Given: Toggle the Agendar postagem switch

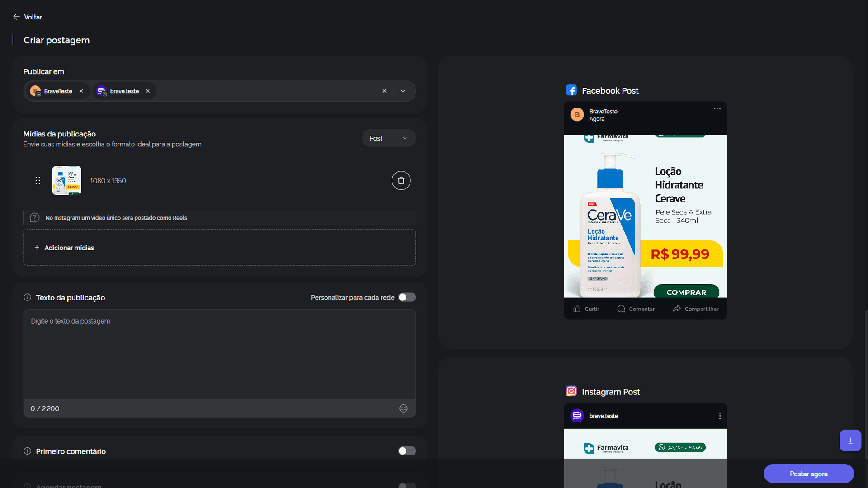Looking at the screenshot, I should point(407,485).
